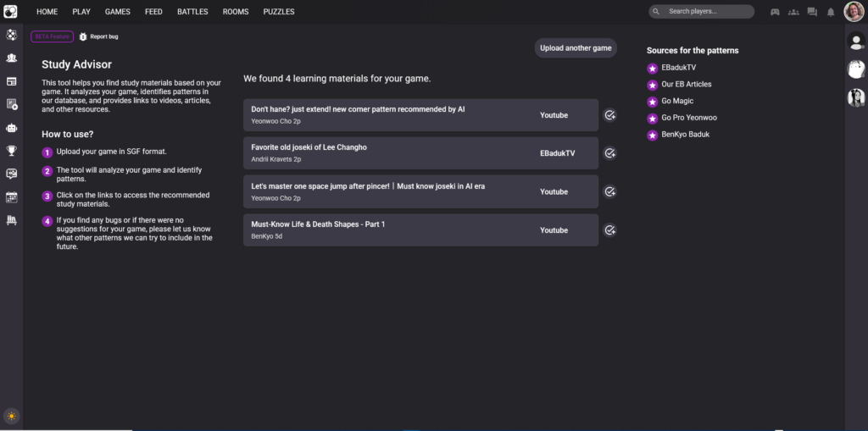Screen dimensions: 868x431
Task: Mark 'Must-Know Life & Death Shapes' as done
Action: point(609,230)
